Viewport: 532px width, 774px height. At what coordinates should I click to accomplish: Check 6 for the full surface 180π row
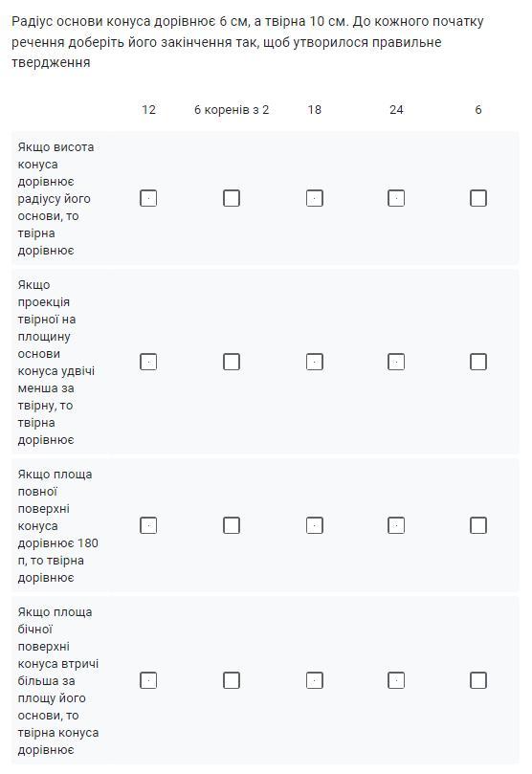click(x=478, y=525)
